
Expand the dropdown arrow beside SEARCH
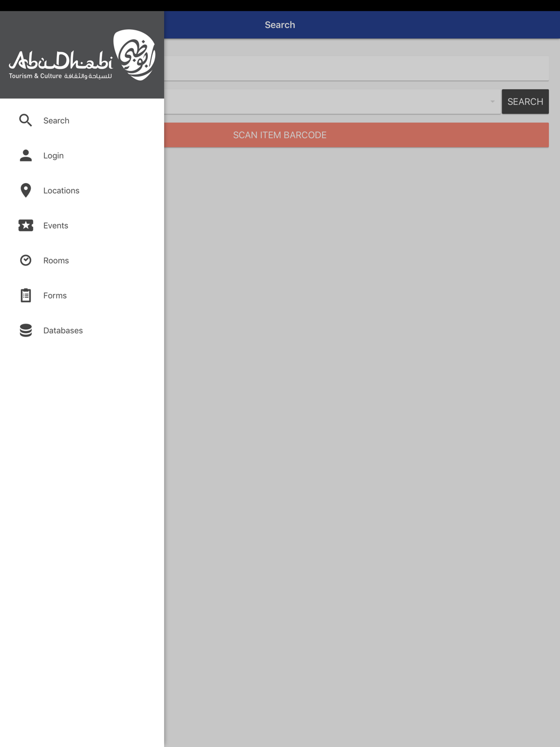(x=492, y=102)
